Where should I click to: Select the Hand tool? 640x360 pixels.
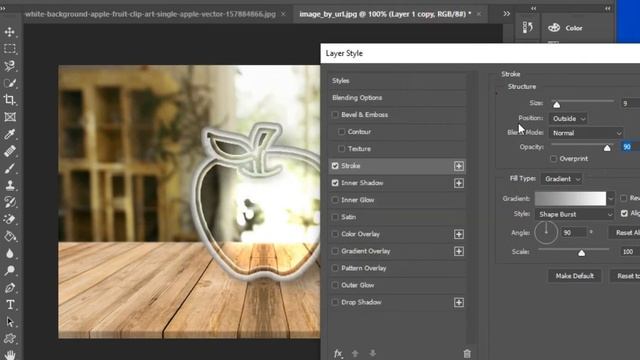pos(10,354)
